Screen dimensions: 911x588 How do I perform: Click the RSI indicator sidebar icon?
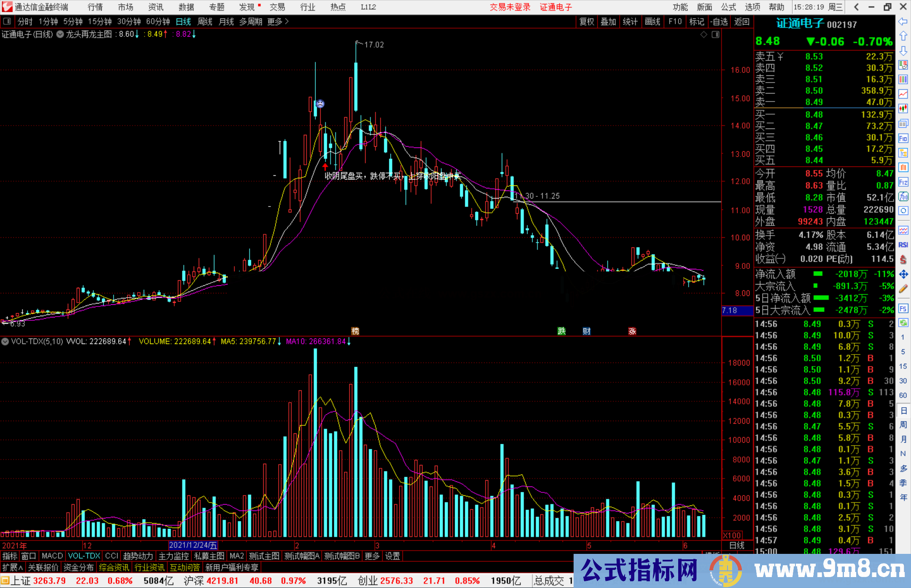[903, 245]
